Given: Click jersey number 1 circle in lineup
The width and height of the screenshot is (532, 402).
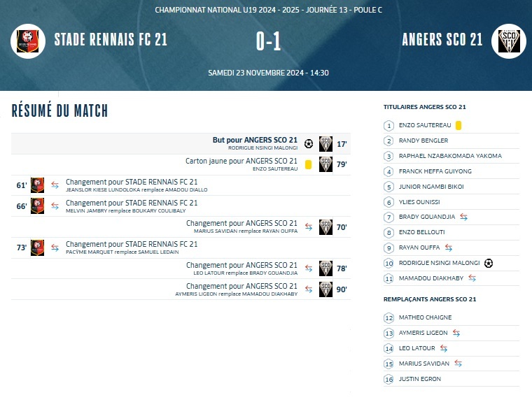Looking at the screenshot, I should pyautogui.click(x=388, y=126).
